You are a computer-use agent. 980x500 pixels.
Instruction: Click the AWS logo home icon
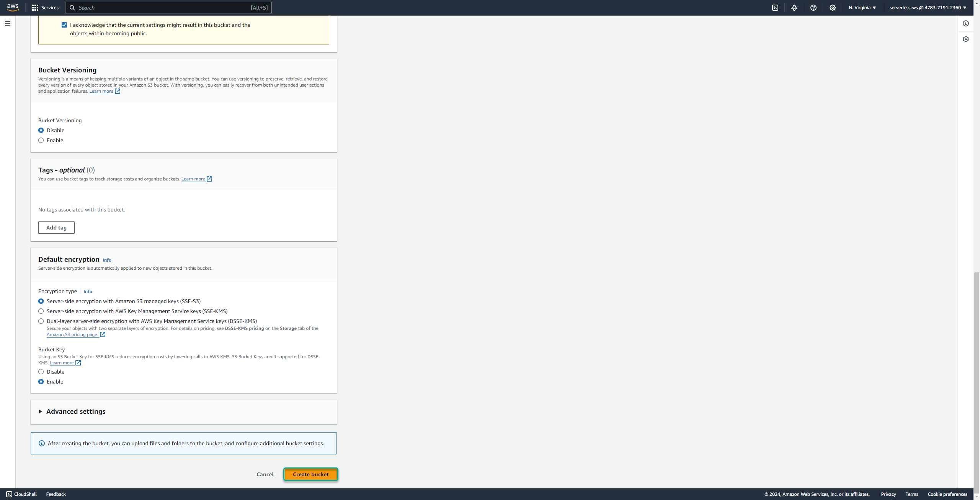coord(13,7)
